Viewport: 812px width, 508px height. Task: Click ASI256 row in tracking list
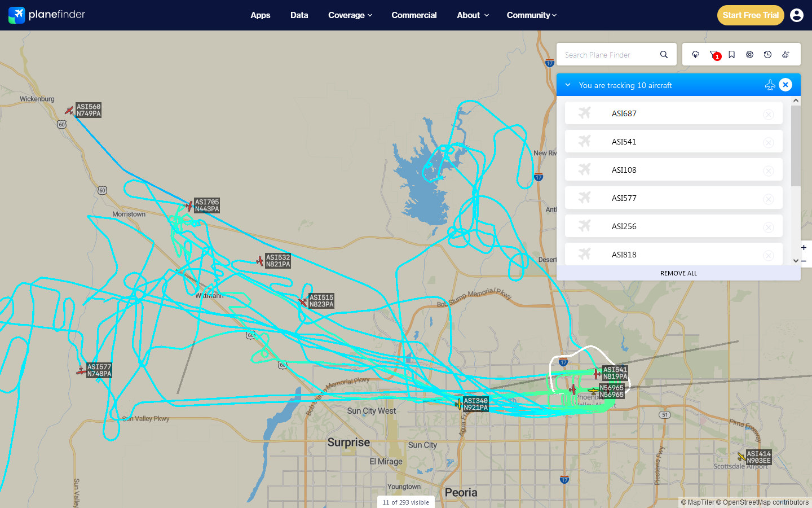click(674, 226)
